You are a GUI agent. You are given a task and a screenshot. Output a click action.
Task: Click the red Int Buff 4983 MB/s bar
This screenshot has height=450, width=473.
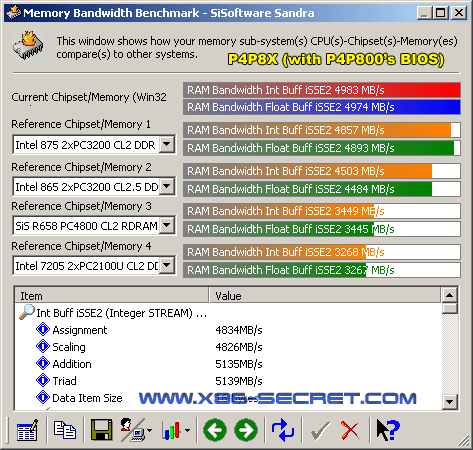coord(322,90)
